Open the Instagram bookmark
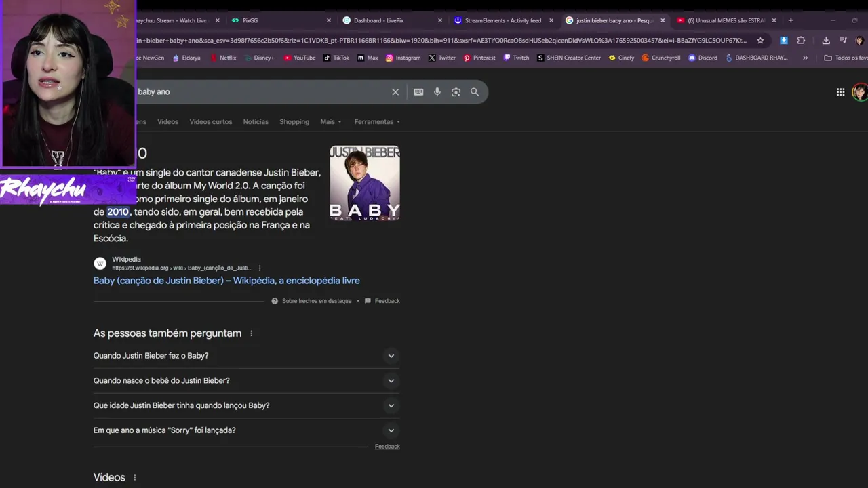Image resolution: width=868 pixels, height=488 pixels. coord(403,58)
